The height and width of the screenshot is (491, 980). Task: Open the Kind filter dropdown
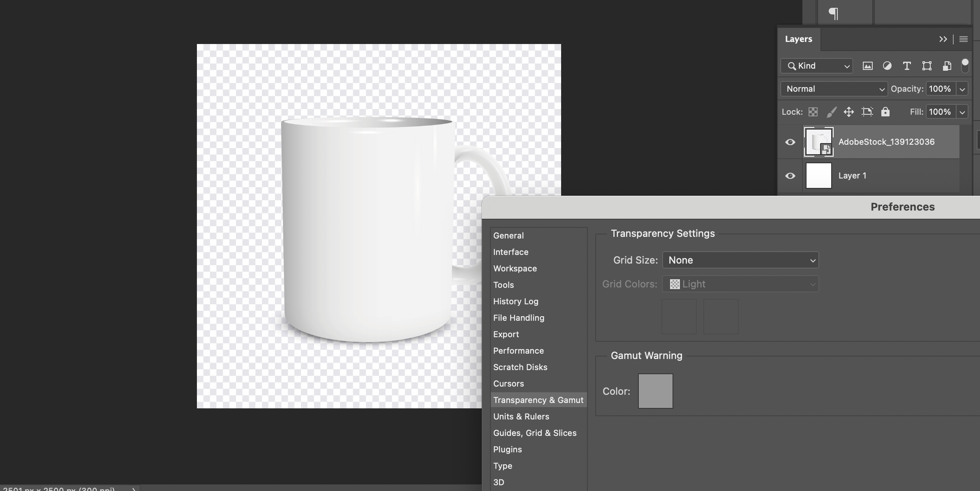coord(816,66)
